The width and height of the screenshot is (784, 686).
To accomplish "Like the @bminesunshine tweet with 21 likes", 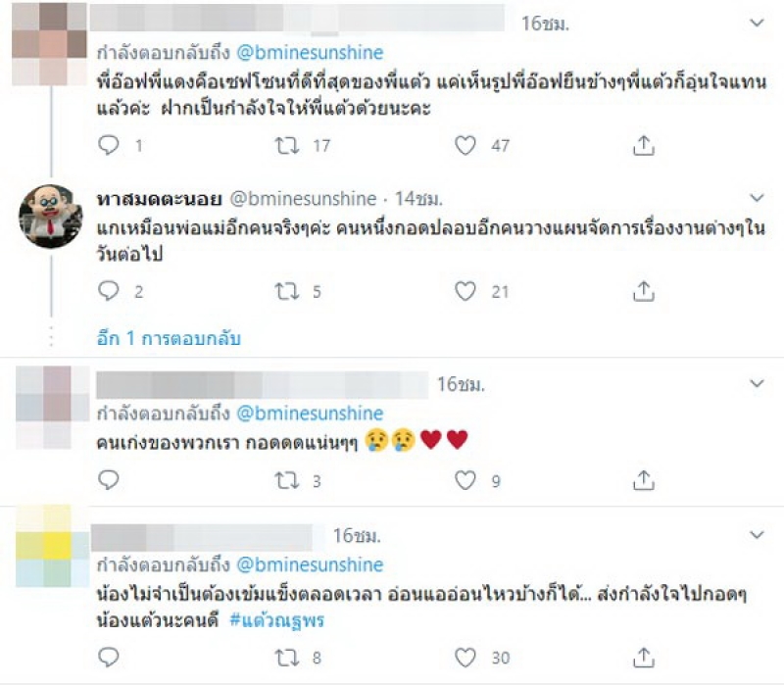I will (465, 291).
